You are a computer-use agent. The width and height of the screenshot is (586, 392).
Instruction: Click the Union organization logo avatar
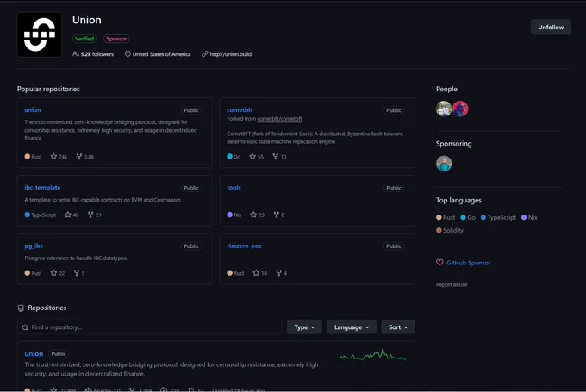coord(40,34)
